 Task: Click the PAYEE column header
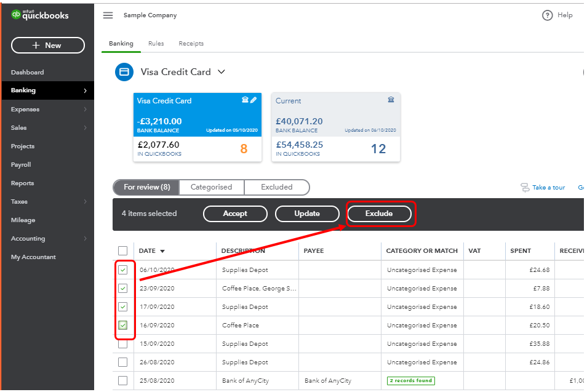[314, 251]
